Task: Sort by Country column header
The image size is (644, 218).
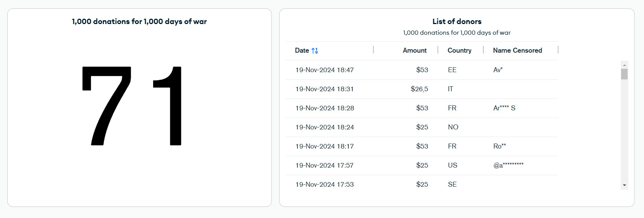Action: 459,50
